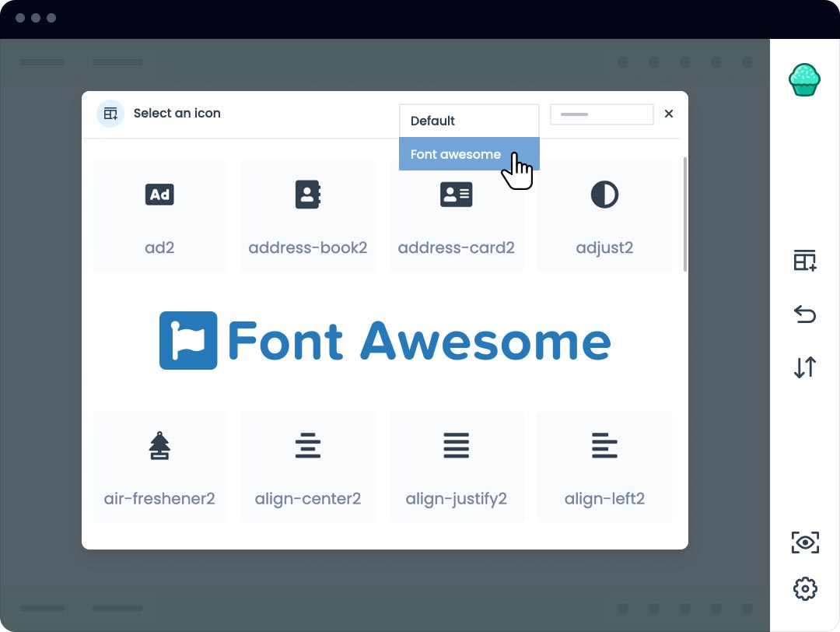The height and width of the screenshot is (632, 840).
Task: Pick the address-card2 icon
Action: [x=457, y=216]
